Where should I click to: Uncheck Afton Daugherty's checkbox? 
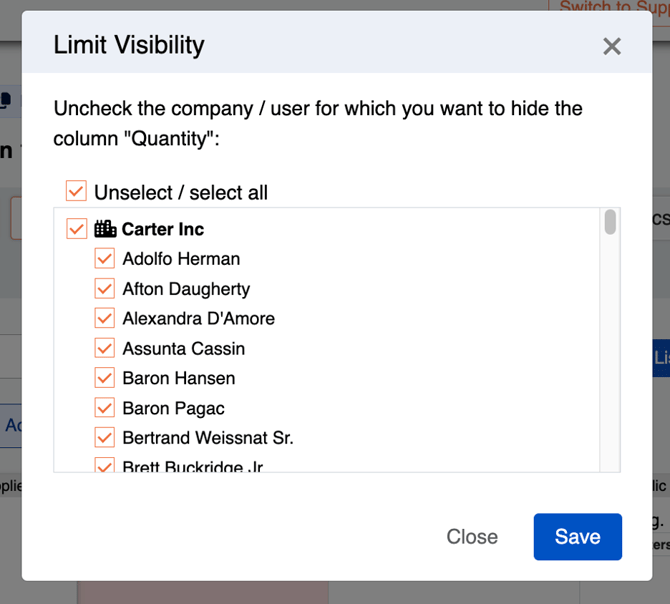tap(105, 288)
